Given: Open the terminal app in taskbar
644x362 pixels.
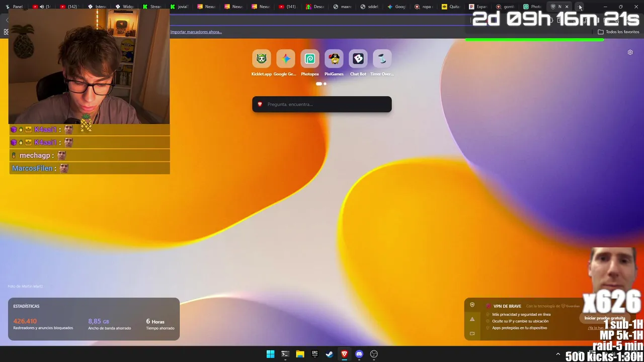Looking at the screenshot, I should [285, 354].
